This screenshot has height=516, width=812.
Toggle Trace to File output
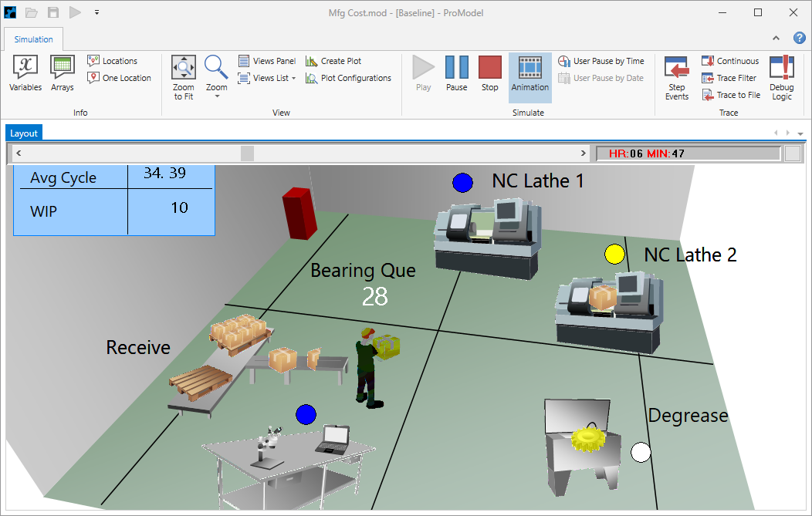pyautogui.click(x=731, y=95)
